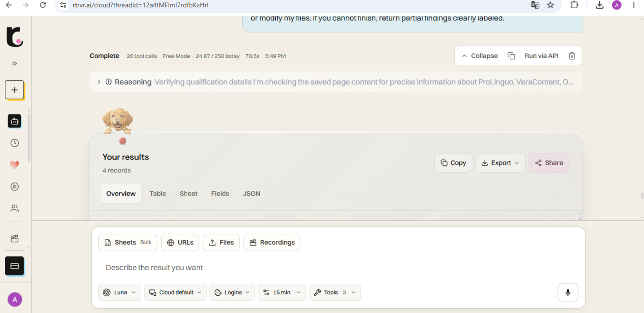Activate voice input with microphone button

coord(568,292)
